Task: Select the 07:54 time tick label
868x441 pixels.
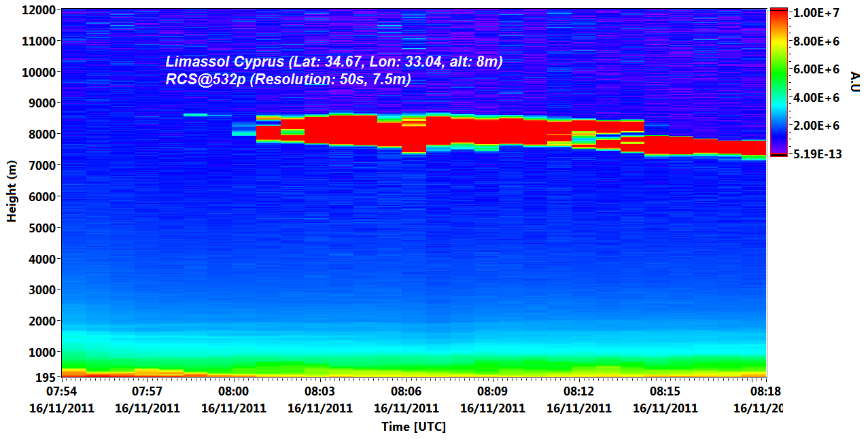Action: click(x=61, y=392)
